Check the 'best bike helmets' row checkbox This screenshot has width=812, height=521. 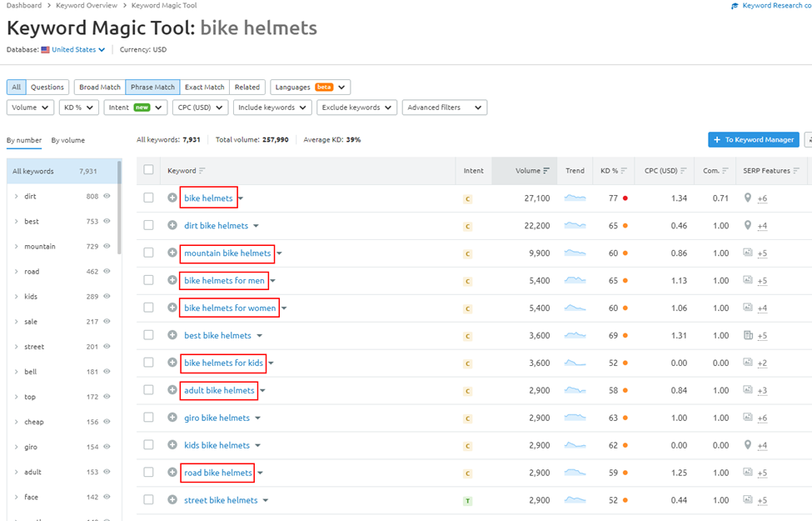click(148, 335)
